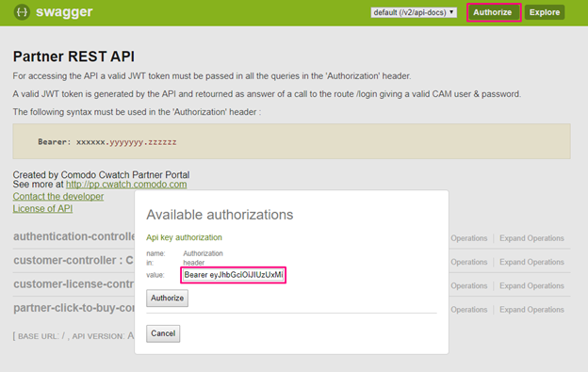Expand Operations for authentication-controller row
588x372 pixels.
coord(531,238)
